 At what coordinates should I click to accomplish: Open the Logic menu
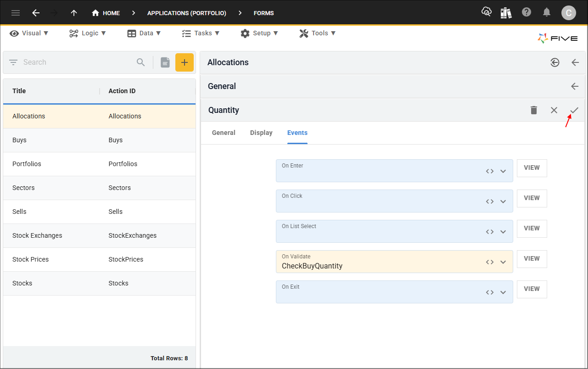click(88, 33)
